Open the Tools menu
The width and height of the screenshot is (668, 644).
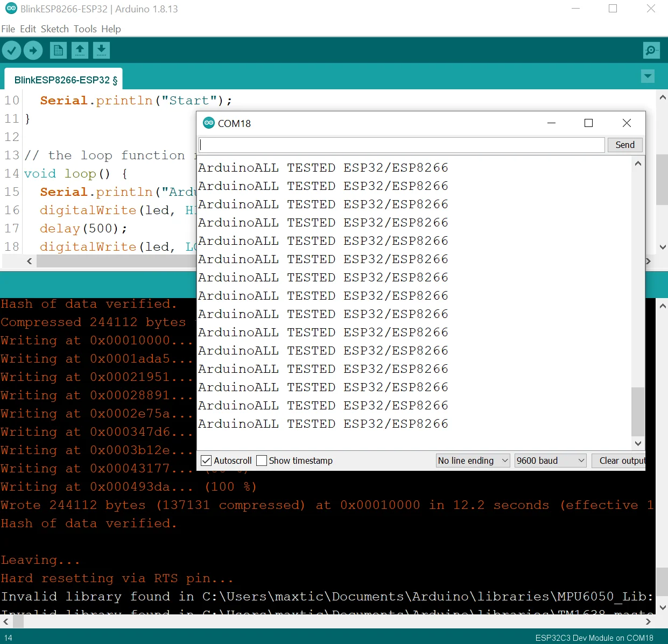85,29
